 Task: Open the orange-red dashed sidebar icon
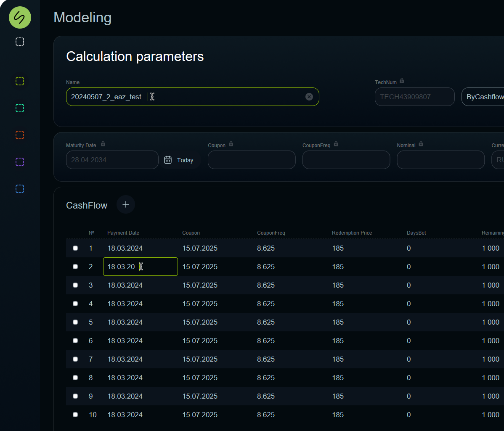(20, 135)
